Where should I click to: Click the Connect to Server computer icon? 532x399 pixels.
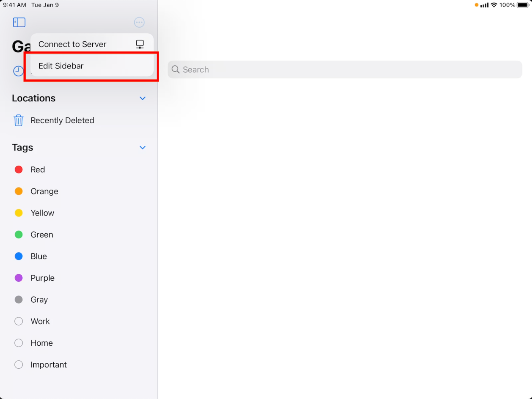click(140, 44)
